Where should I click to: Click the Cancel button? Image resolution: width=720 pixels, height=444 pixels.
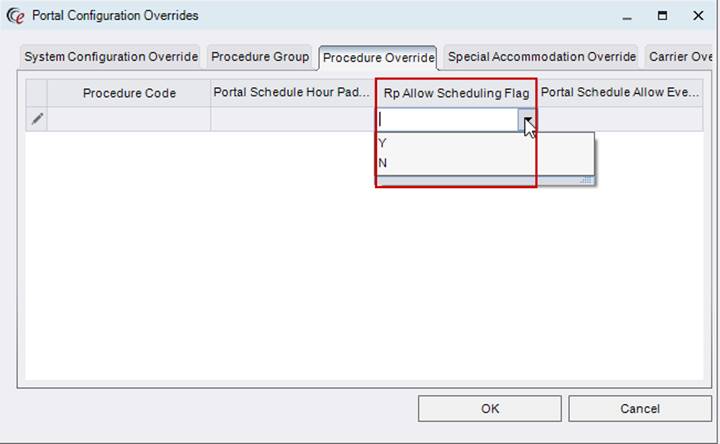pos(640,408)
